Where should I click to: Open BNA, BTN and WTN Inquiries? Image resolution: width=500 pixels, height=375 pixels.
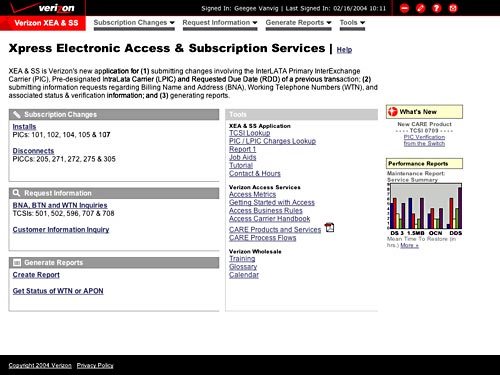coord(60,205)
